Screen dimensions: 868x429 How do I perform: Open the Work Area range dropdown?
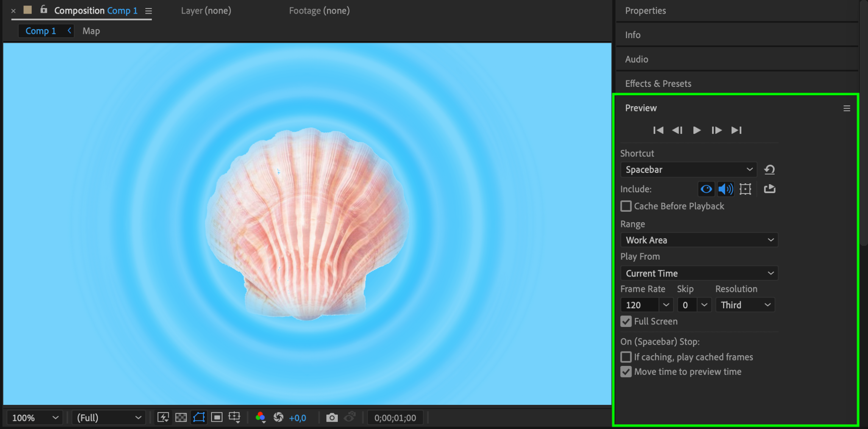(x=699, y=240)
